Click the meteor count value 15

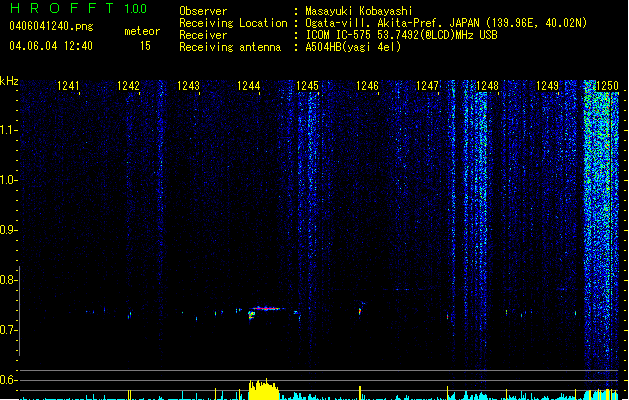(x=145, y=46)
